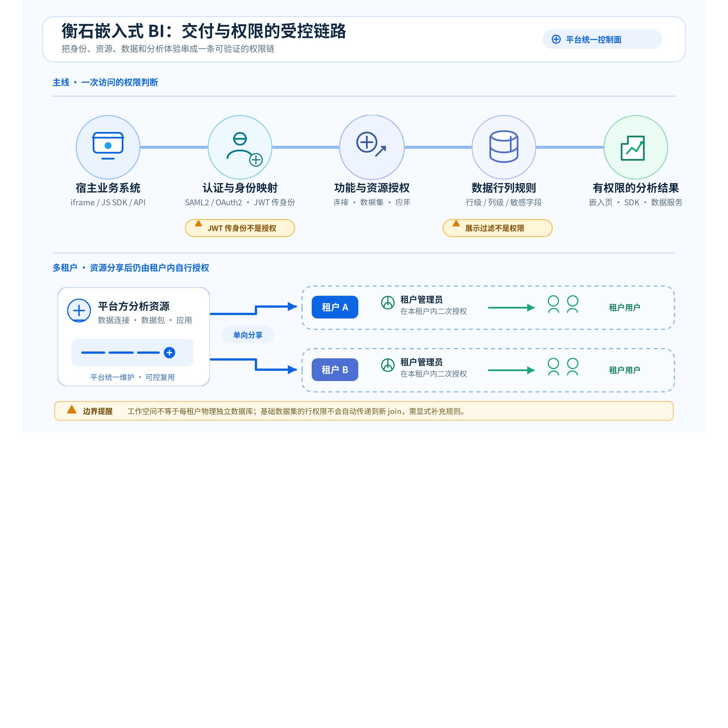Image resolution: width=728 pixels, height=728 pixels.
Task: Click 在本租户内二次授权 under 租户 B
Action: pos(433,374)
